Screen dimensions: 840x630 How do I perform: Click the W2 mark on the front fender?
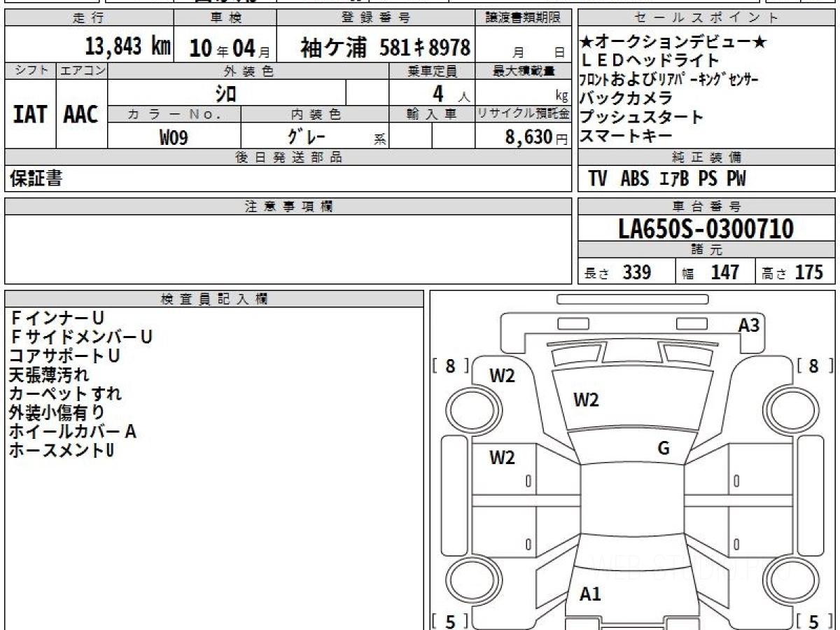[x=502, y=376]
